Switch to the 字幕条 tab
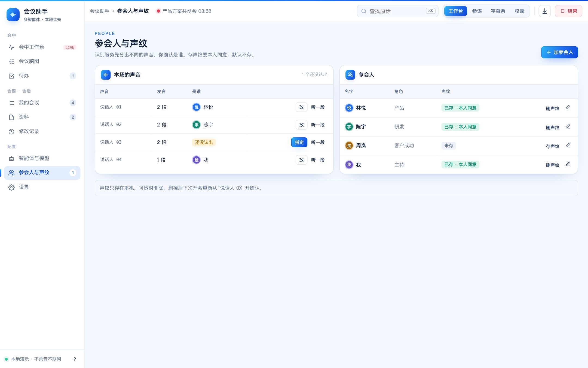 point(498,11)
